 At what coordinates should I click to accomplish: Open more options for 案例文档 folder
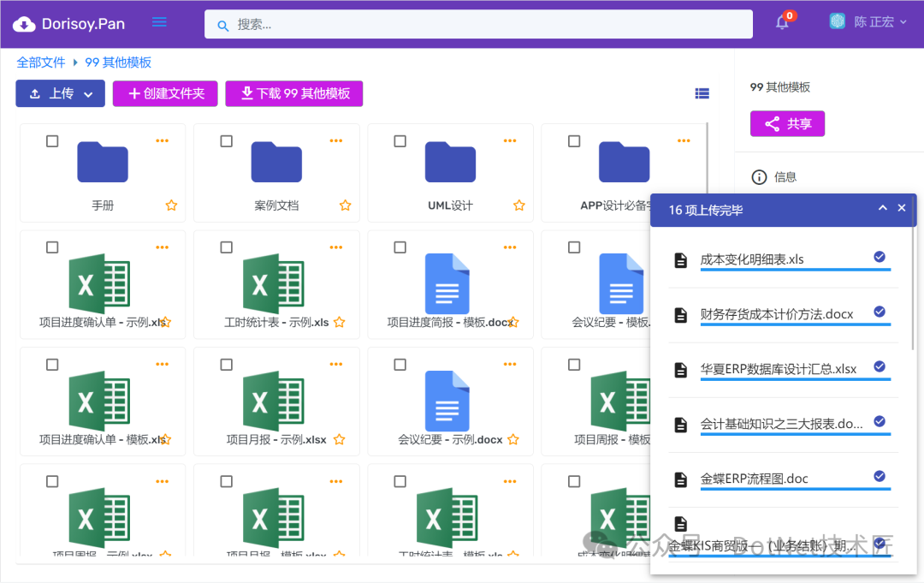[x=336, y=141]
